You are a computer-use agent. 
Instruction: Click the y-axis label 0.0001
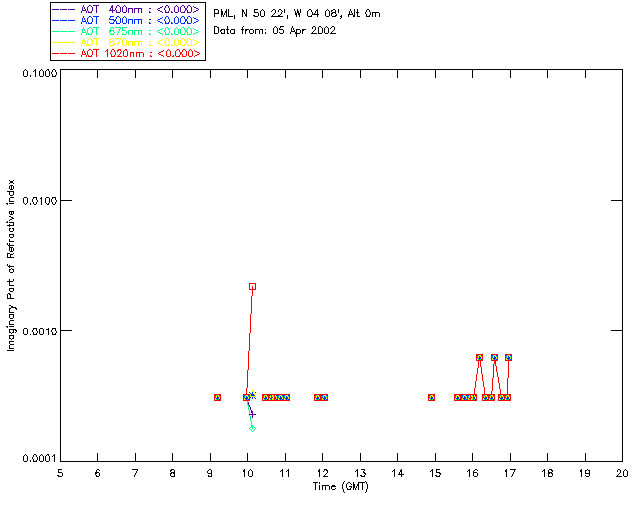[x=40, y=459]
